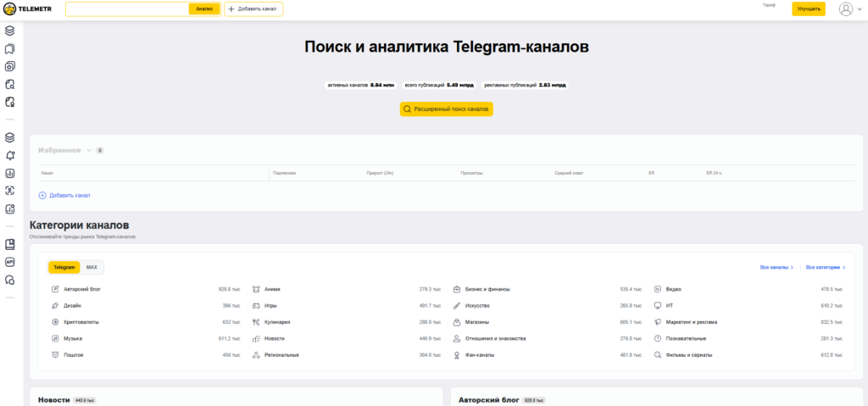
Task: Click the Фильмы и сериалы magnifier icon
Action: click(658, 355)
